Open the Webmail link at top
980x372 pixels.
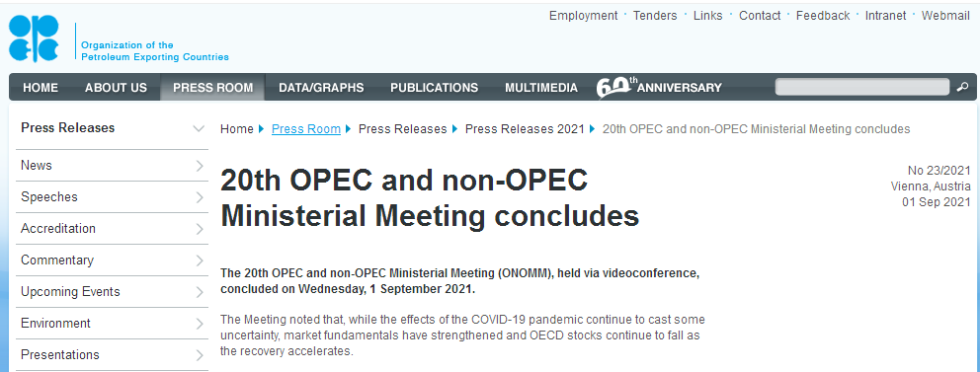click(945, 16)
